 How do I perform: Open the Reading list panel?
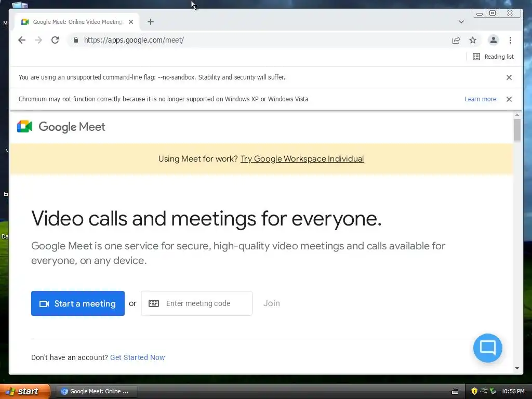point(494,57)
